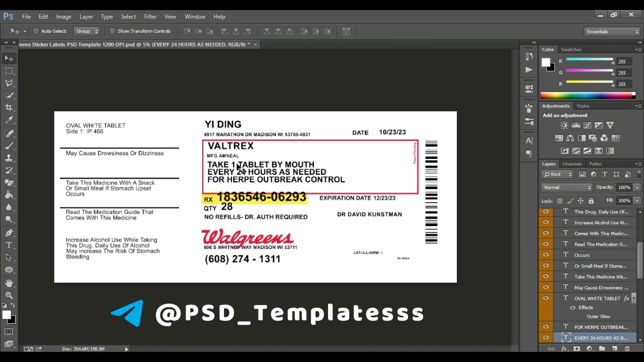Switch to the Swatches tab
Screen dimensions: 644x362
coord(571,50)
